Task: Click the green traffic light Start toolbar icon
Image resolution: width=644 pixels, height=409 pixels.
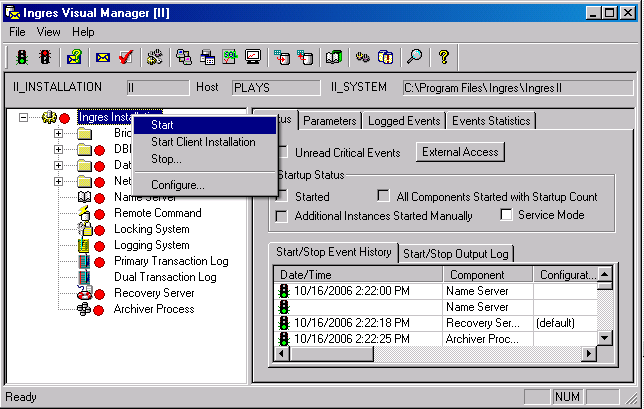Action: (x=22, y=57)
